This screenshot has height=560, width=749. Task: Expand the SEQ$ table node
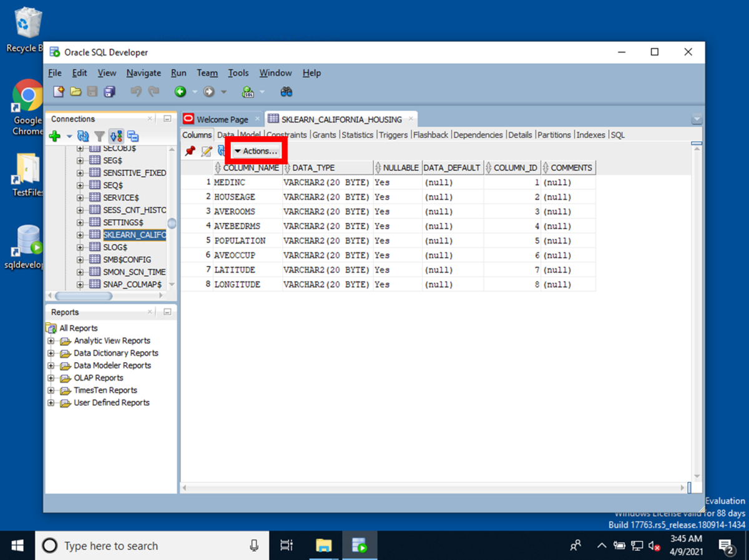[80, 185]
